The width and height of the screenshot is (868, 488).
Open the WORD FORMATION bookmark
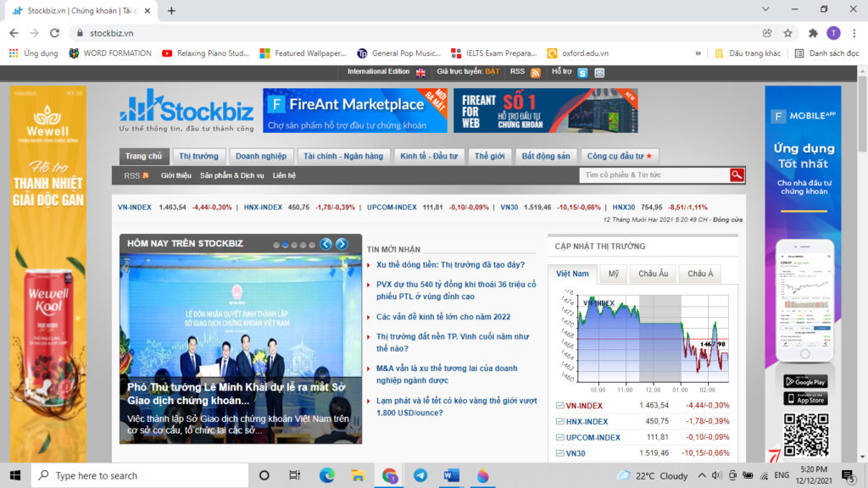tap(109, 53)
